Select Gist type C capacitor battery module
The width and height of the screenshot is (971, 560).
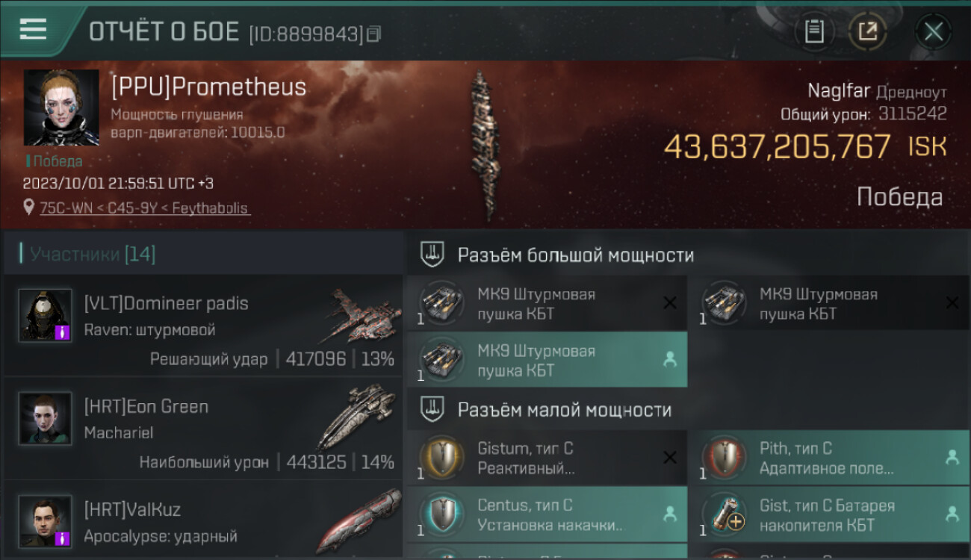click(x=829, y=516)
